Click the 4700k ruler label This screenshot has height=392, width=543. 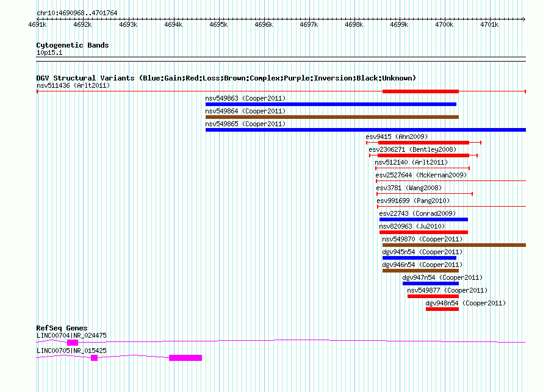tap(444, 24)
